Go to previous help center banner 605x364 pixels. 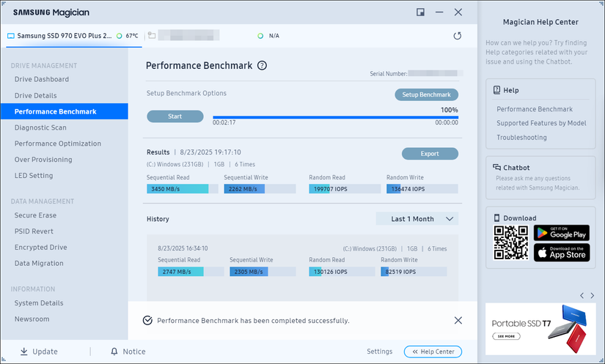(x=582, y=295)
